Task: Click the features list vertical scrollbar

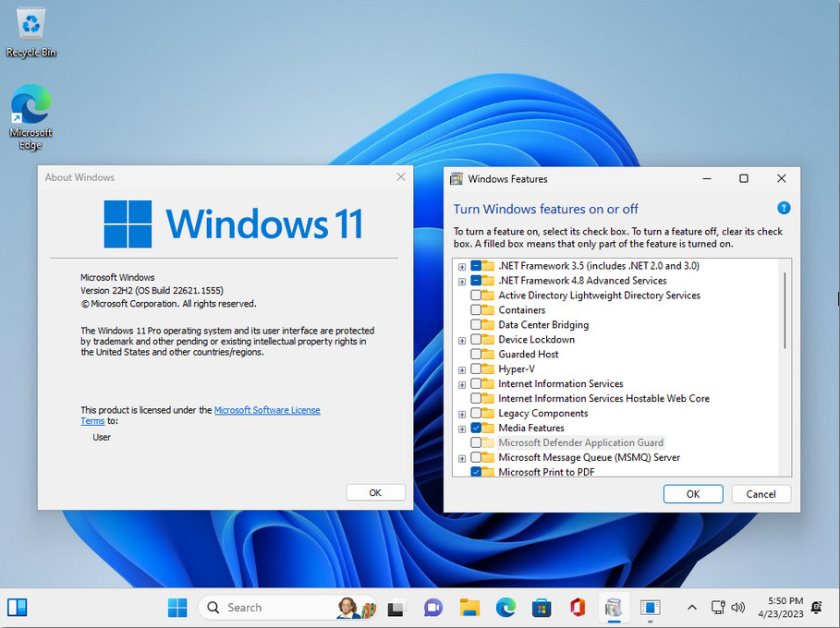Action: click(785, 310)
